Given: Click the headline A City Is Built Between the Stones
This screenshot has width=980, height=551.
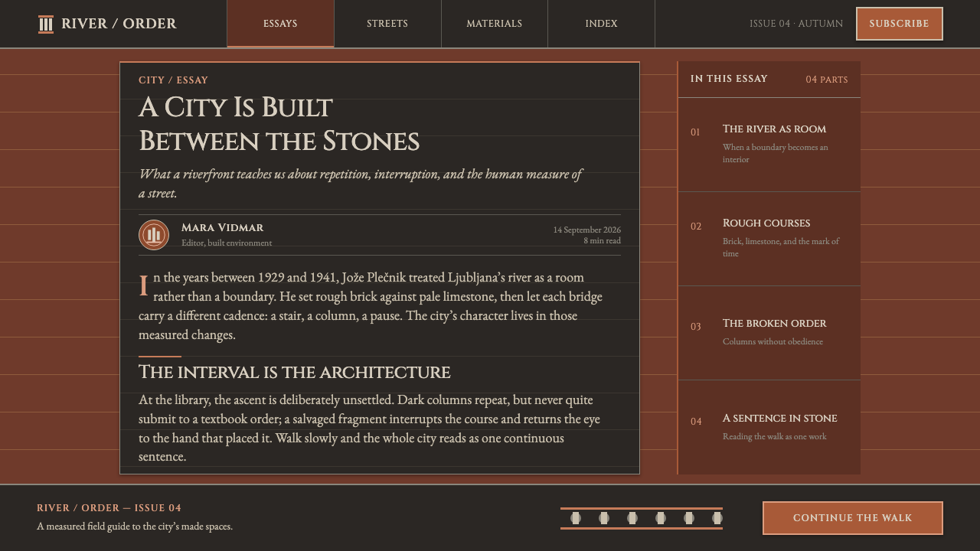Looking at the screenshot, I should coord(279,124).
